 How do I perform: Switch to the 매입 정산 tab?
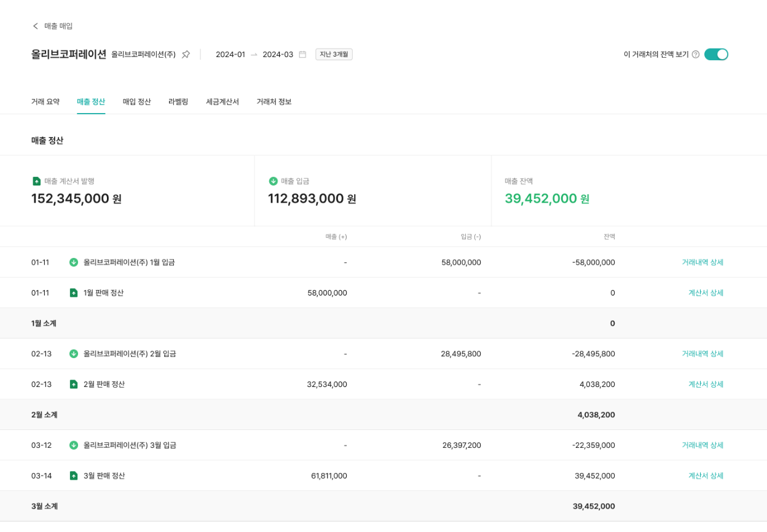click(136, 101)
